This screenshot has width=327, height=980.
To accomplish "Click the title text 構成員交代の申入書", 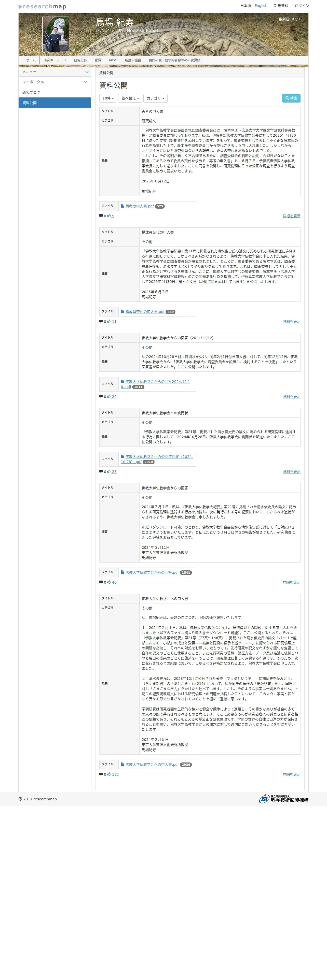I will click(x=158, y=232).
